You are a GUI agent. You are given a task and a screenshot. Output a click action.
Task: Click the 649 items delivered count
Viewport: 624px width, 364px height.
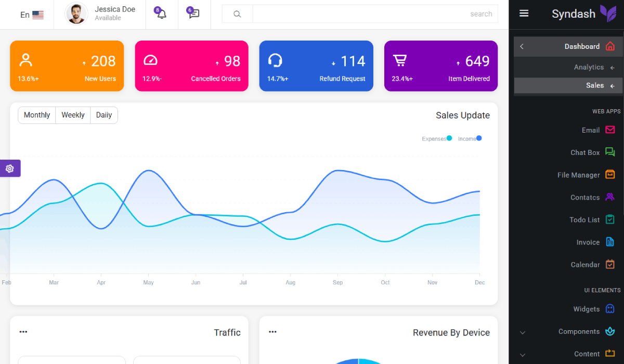[x=477, y=61]
